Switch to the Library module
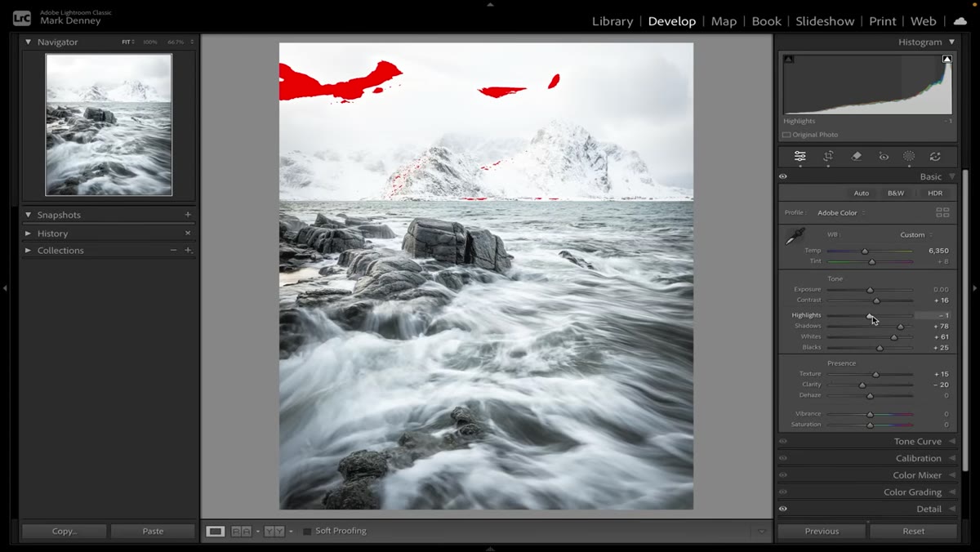 click(x=612, y=21)
